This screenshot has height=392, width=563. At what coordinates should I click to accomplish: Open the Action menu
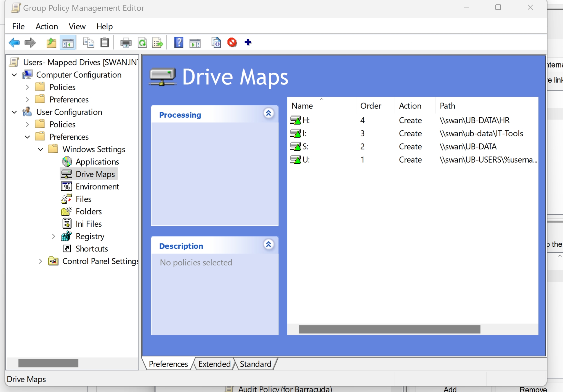pos(47,27)
